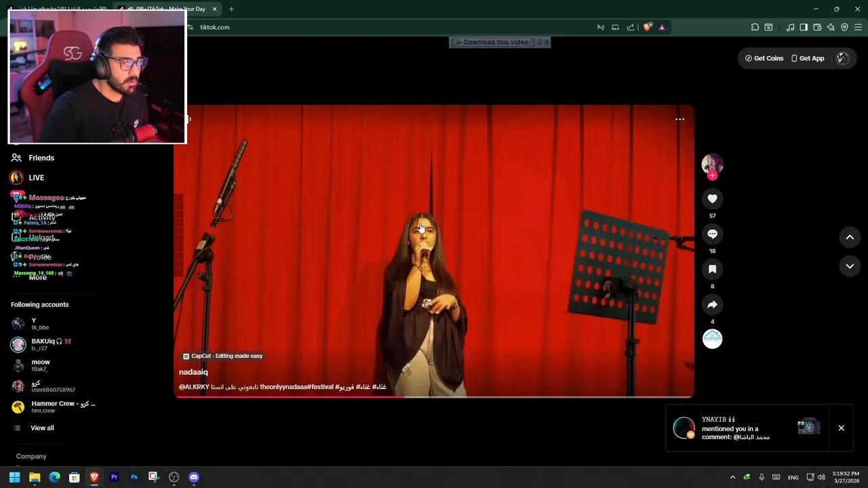Open Hammer Crew account
The height and width of the screenshot is (488, 868).
(54, 407)
